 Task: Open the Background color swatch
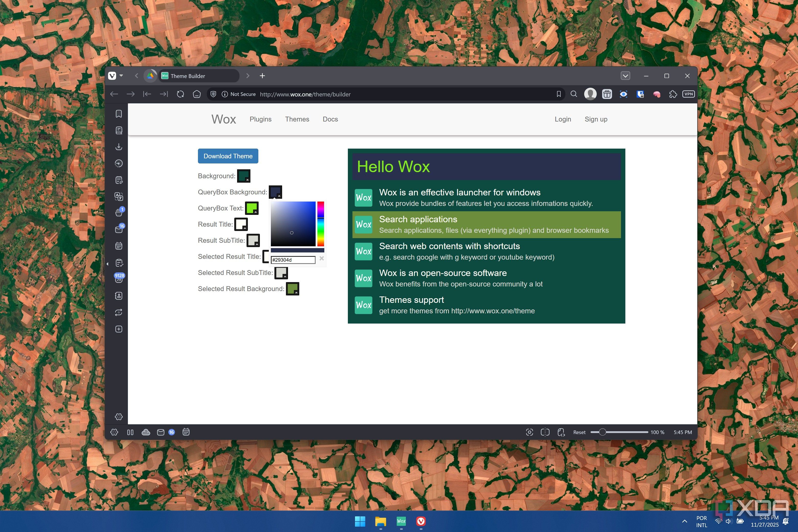point(243,176)
